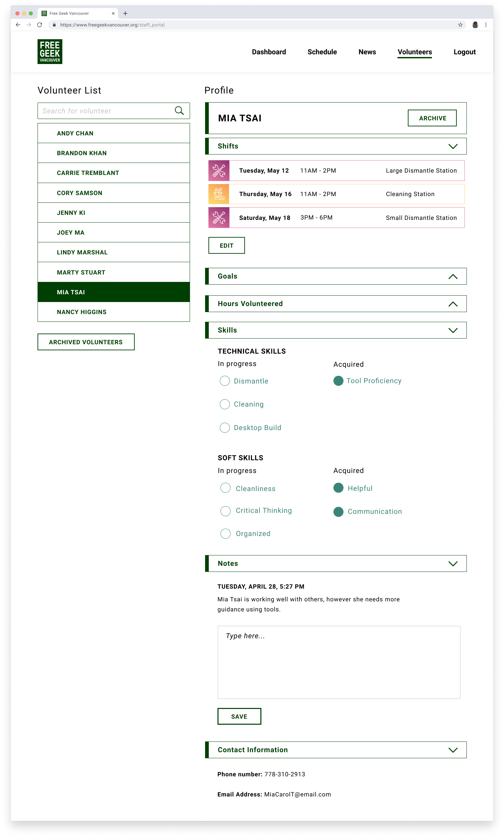Image resolution: width=504 pixels, height=837 pixels.
Task: Toggle the Tool Proficiency acquired radio
Action: [338, 381]
